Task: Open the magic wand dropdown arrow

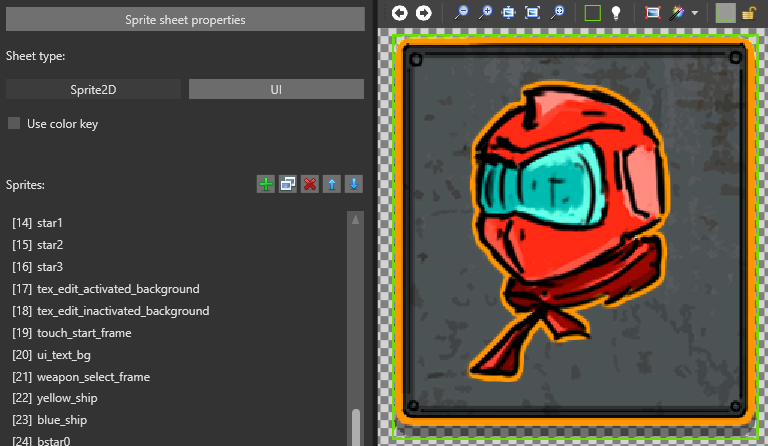Action: (x=695, y=14)
